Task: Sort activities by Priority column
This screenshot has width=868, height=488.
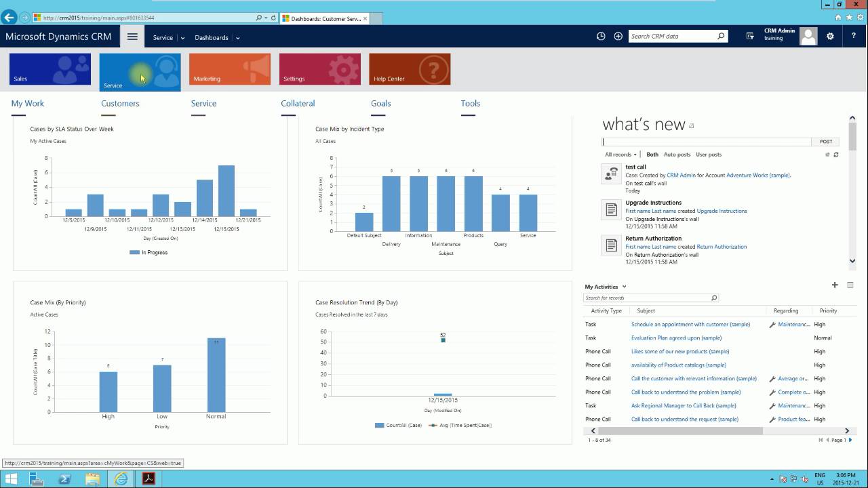Action: point(828,310)
